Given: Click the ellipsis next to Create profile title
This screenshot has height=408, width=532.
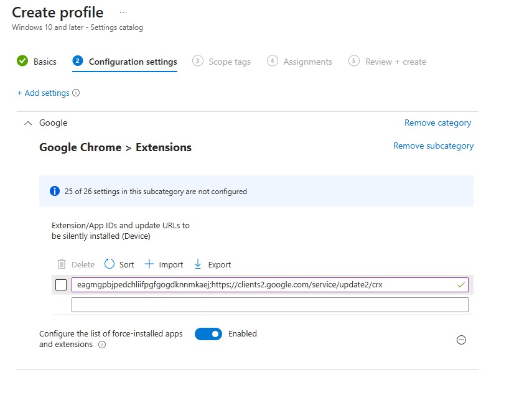Looking at the screenshot, I should pos(123,11).
